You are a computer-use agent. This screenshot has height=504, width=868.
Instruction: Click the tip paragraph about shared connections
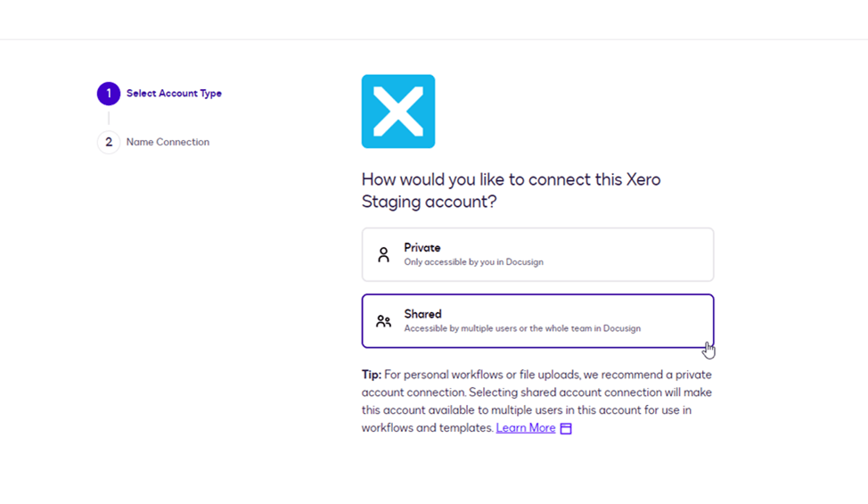click(536, 401)
